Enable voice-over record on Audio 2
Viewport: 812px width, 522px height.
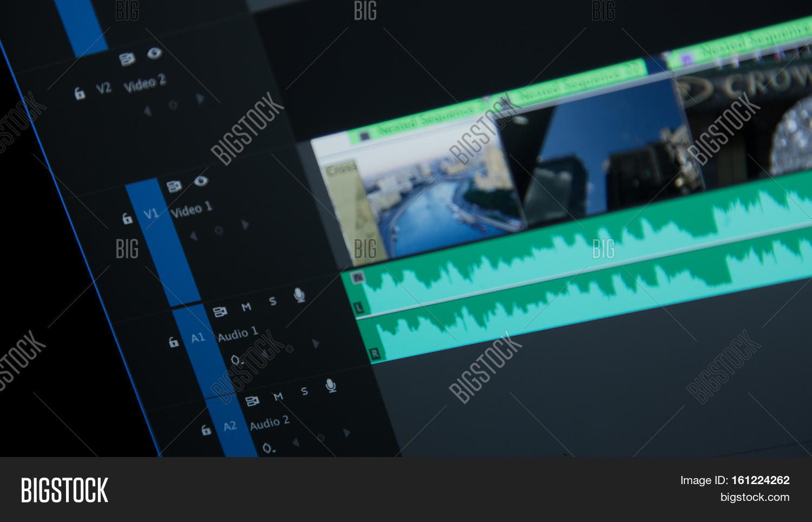point(330,386)
